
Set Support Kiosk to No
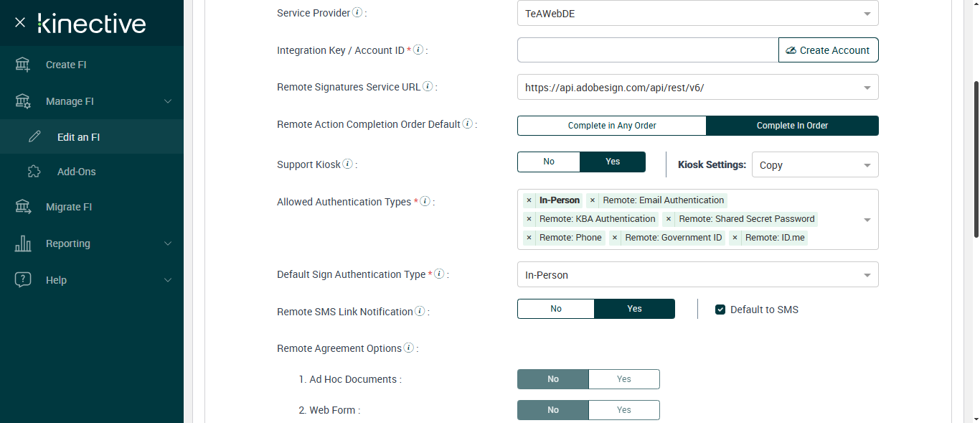[x=549, y=162]
